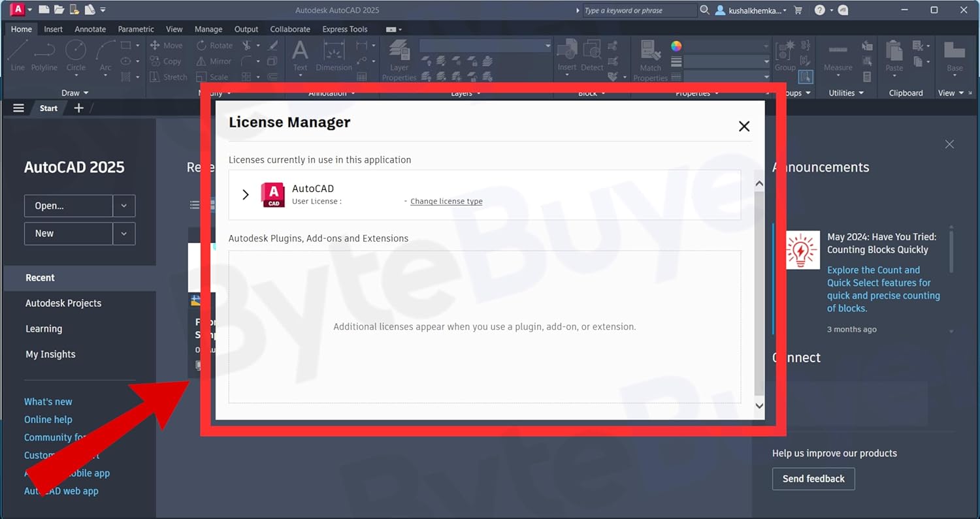
Task: Click the Open folder quick access icon
Action: pyautogui.click(x=59, y=10)
